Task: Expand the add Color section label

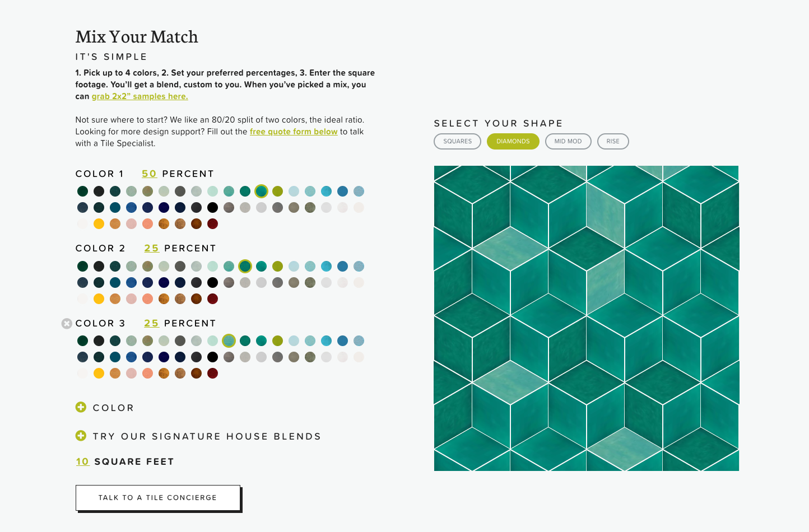Action: (x=113, y=408)
